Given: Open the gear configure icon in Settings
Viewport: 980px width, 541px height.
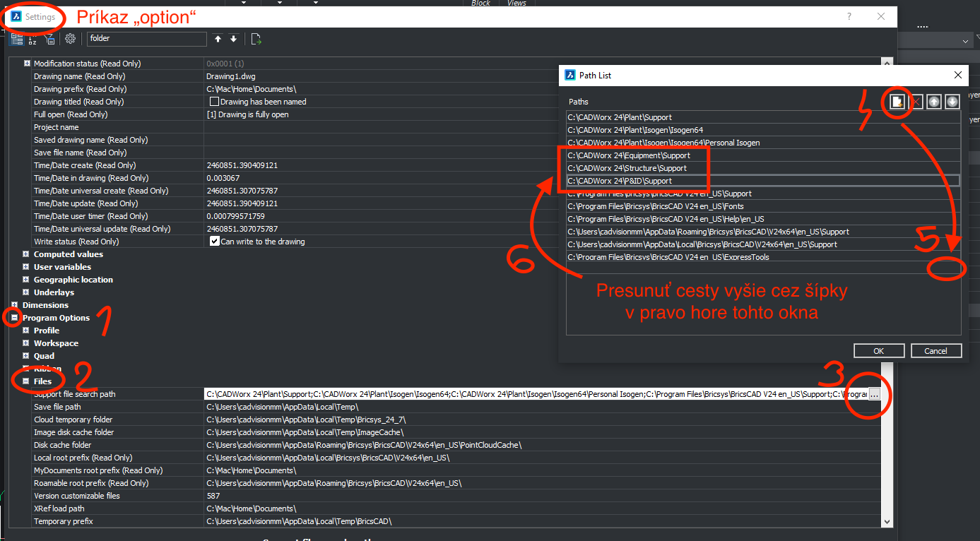Looking at the screenshot, I should 70,39.
